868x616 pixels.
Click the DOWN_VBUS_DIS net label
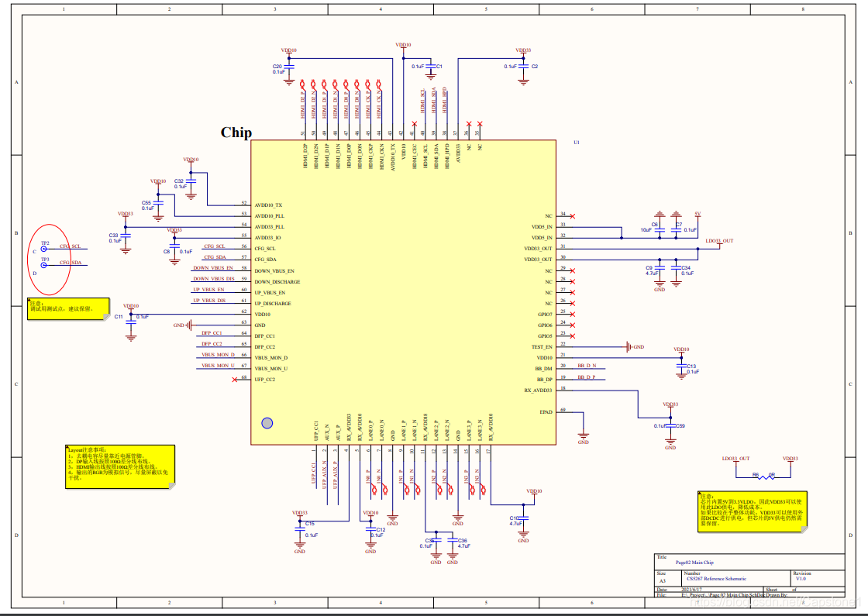click(x=214, y=279)
